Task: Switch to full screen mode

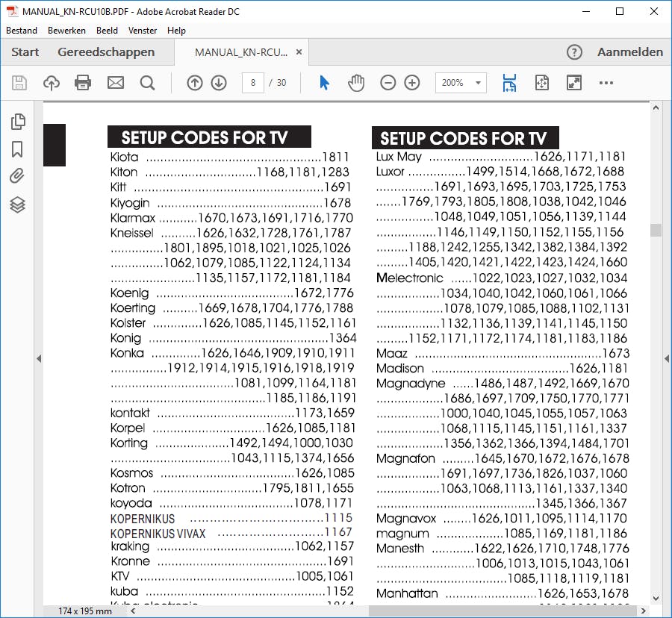Action: (574, 83)
